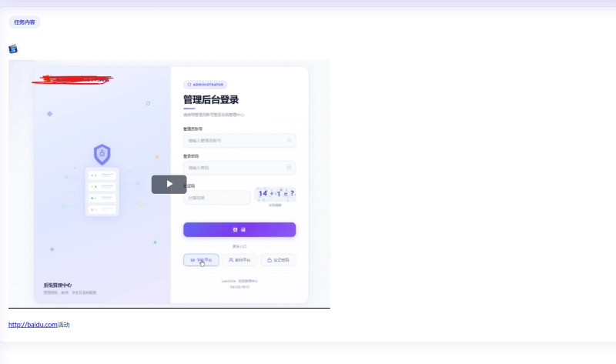The height and width of the screenshot is (364, 616).
Task: Play the login demo video
Action: point(169,184)
